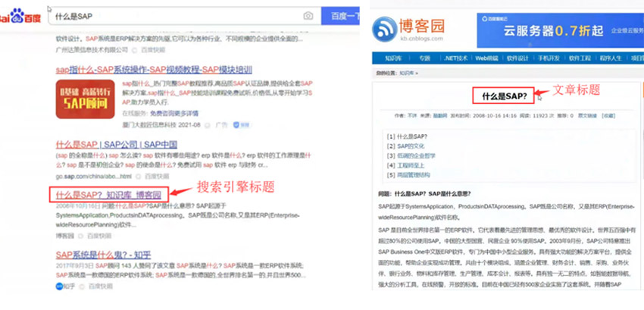Open 百度快照 next to 知乎 source
The height and width of the screenshot is (310, 644).
point(99,287)
